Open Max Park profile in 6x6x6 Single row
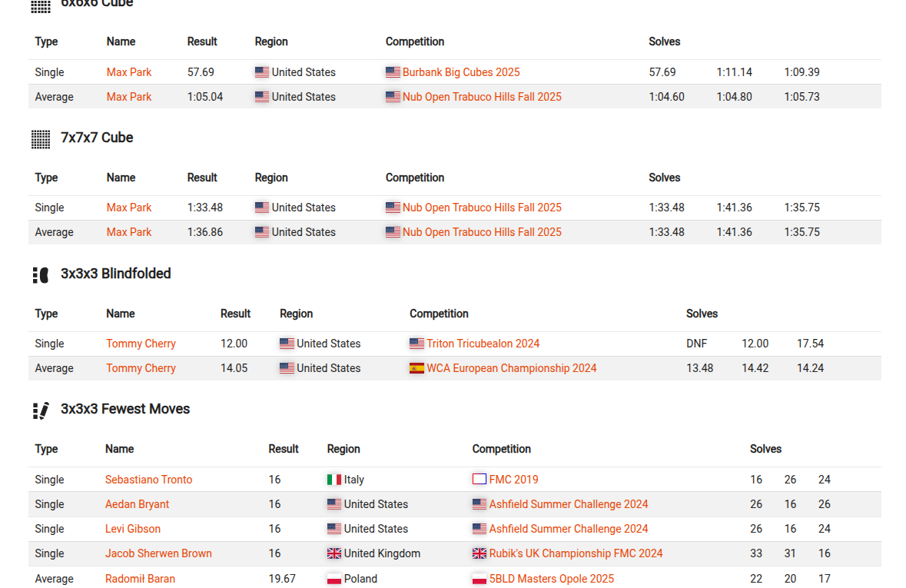 pyautogui.click(x=129, y=72)
